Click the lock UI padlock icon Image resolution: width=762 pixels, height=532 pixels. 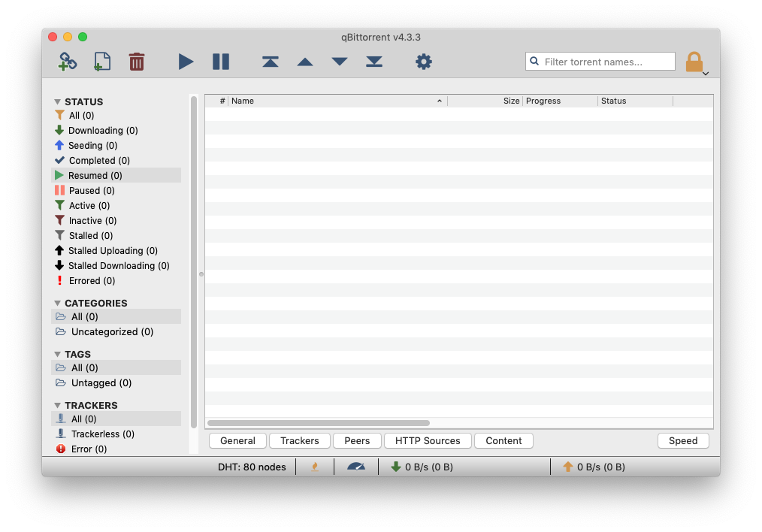point(694,62)
